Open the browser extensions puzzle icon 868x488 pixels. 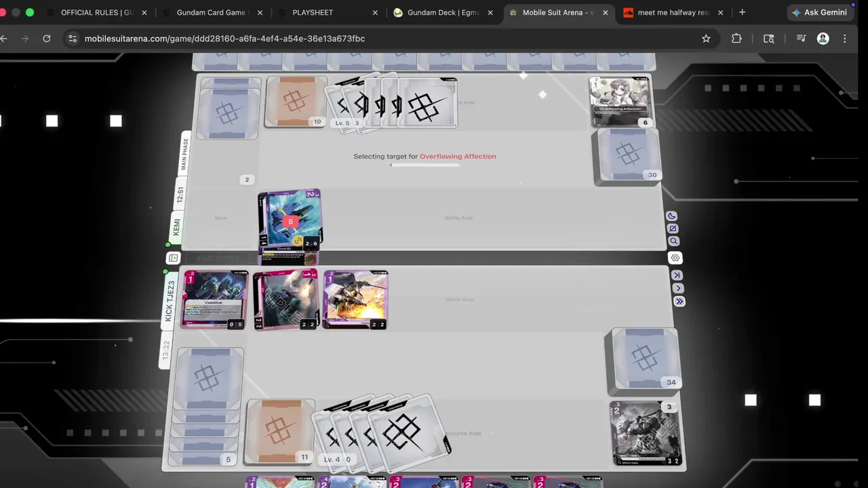(736, 39)
